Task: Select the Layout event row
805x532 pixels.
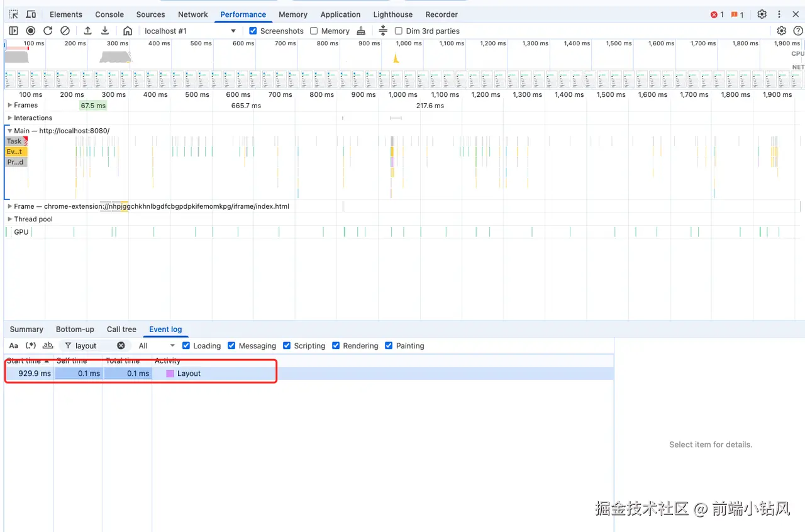Action: click(309, 374)
